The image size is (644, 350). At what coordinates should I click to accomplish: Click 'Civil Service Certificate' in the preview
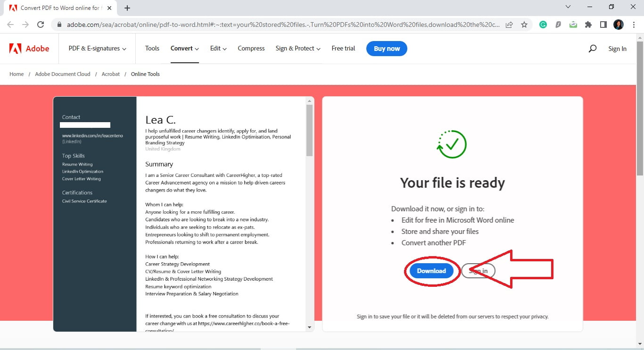(x=84, y=201)
